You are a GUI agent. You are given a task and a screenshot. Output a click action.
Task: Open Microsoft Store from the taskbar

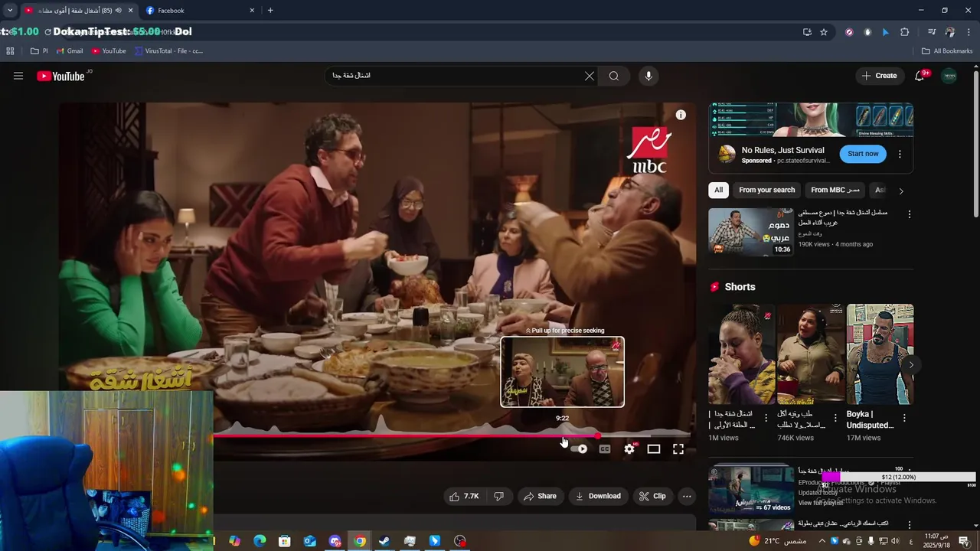[285, 541]
